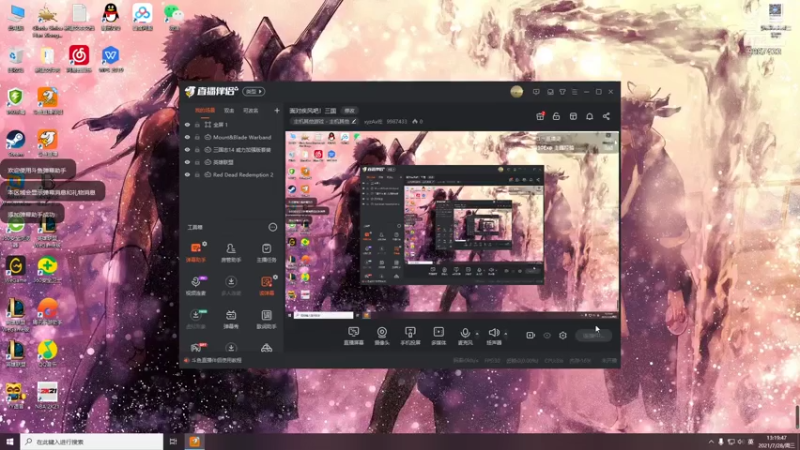Lock the 全屏 1 source
This screenshot has height=450, width=800.
[197, 124]
